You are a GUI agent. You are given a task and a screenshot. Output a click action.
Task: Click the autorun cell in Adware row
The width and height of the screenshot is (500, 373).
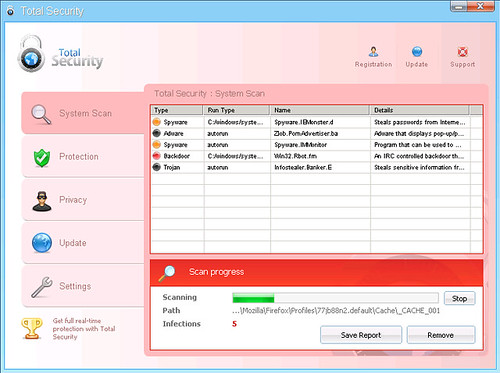click(x=218, y=134)
